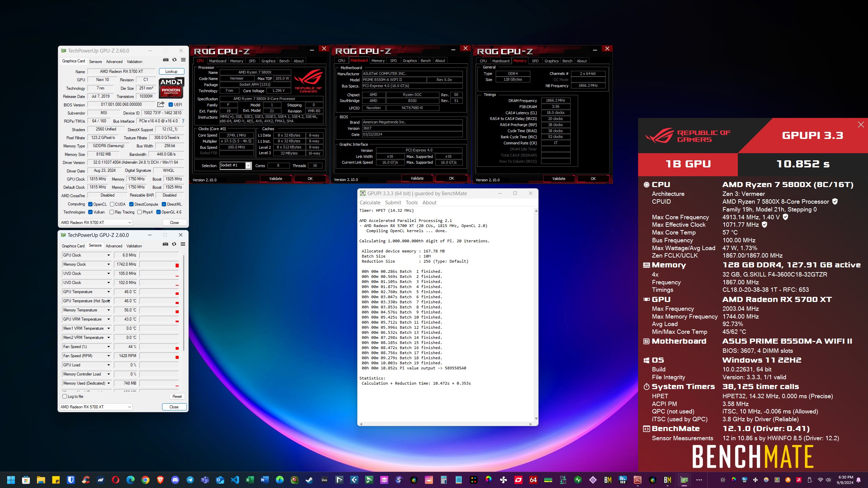Click the Bus Interface question mark help icon

[x=183, y=121]
